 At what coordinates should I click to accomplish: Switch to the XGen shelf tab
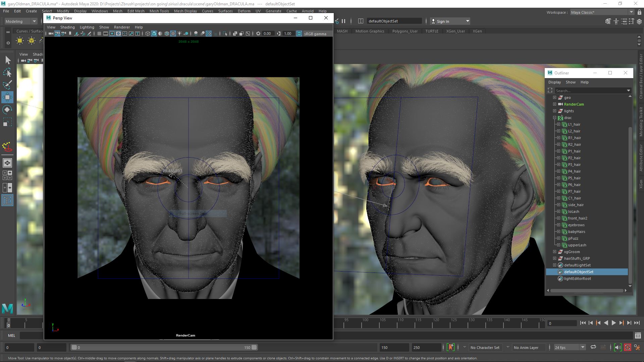tap(477, 31)
